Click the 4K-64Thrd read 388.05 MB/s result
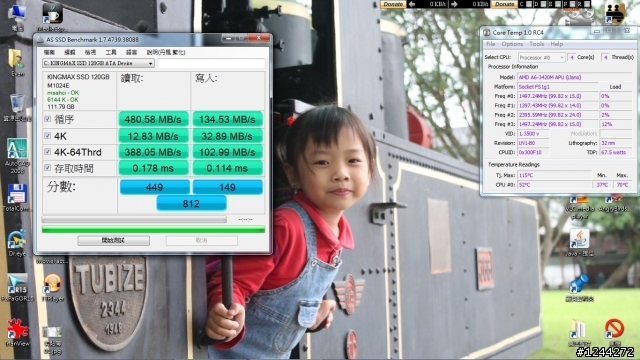Image resolution: width=640 pixels, height=360 pixels. (153, 152)
